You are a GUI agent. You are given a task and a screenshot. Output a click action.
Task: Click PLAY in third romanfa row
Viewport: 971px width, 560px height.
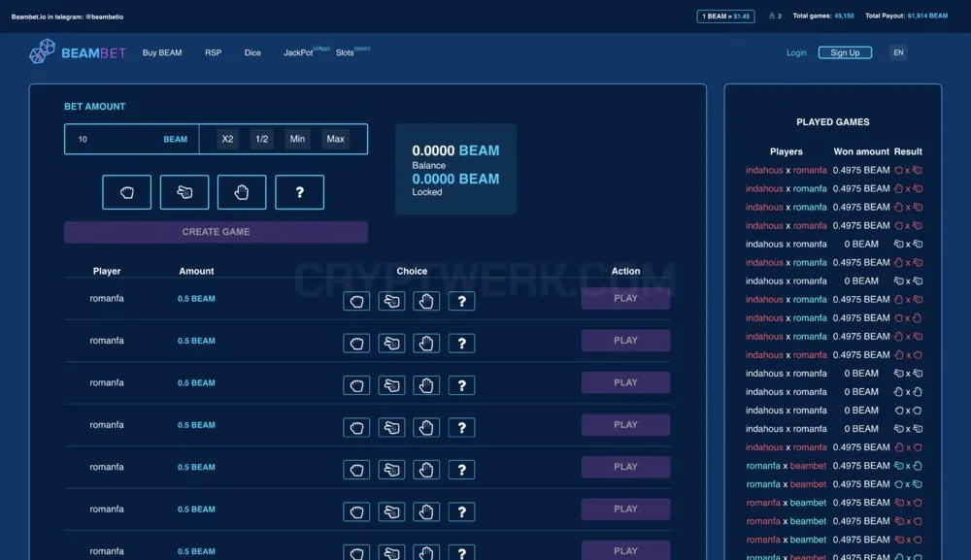tap(625, 382)
